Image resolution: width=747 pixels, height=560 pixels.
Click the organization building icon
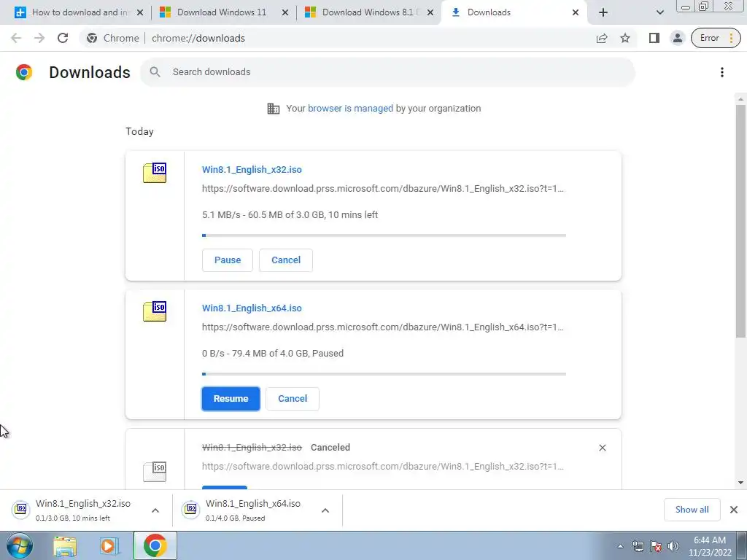pyautogui.click(x=274, y=109)
